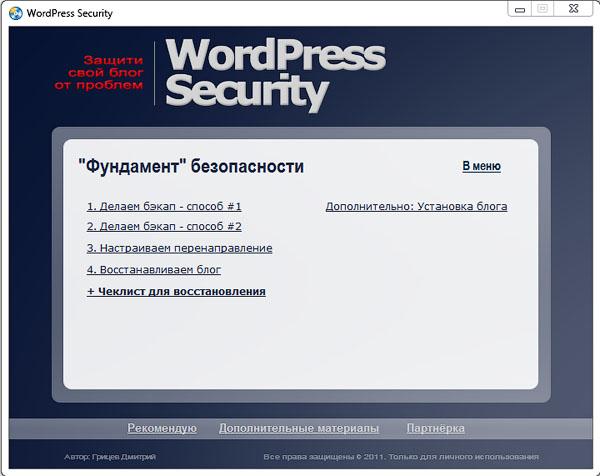Click the red slogan "Защити свой блог от проблем"
600x476 pixels.
point(99,72)
